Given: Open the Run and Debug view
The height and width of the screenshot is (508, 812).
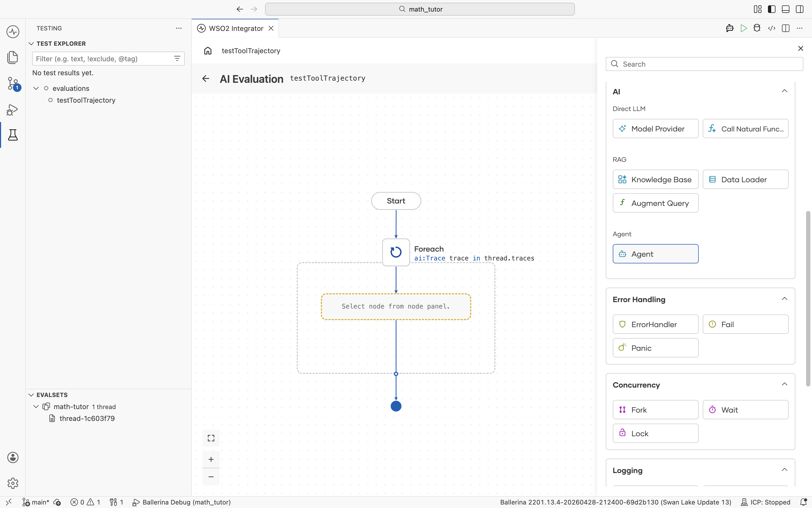Looking at the screenshot, I should pos(13,110).
